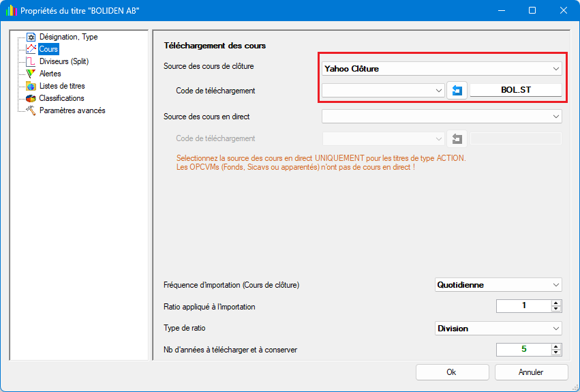Maximize the Propriétés du titre window

click(x=532, y=10)
